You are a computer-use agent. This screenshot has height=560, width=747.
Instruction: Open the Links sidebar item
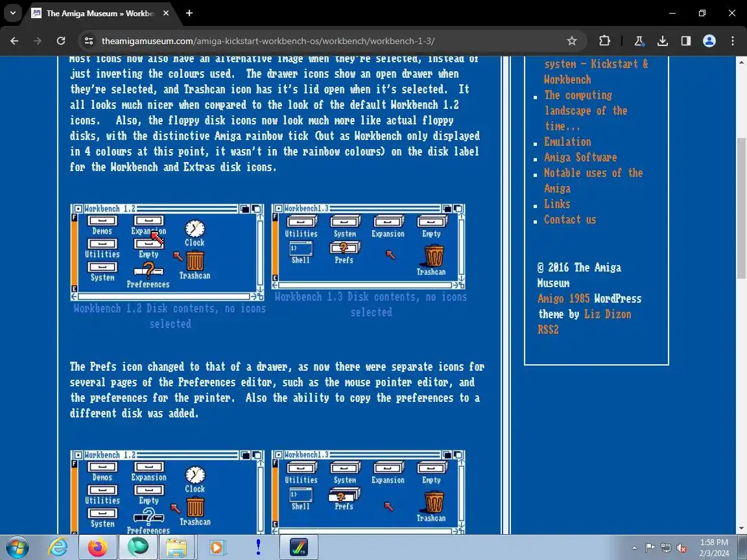tap(557, 204)
